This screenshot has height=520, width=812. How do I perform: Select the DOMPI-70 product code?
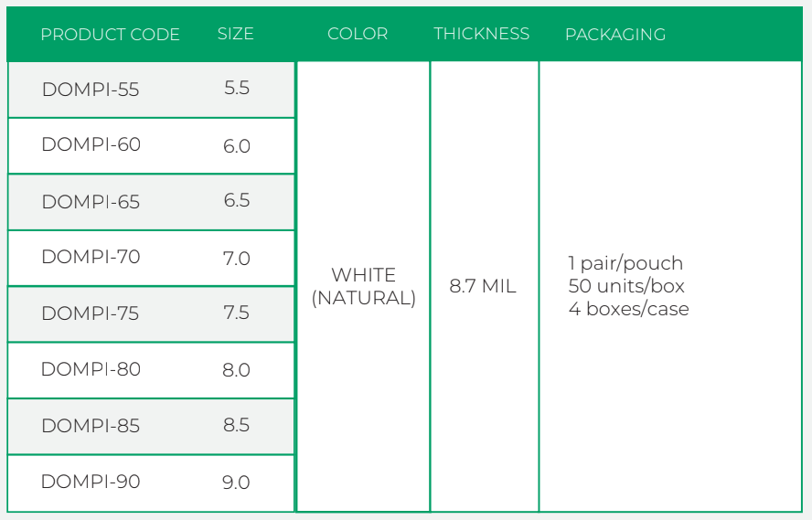pos(91,257)
